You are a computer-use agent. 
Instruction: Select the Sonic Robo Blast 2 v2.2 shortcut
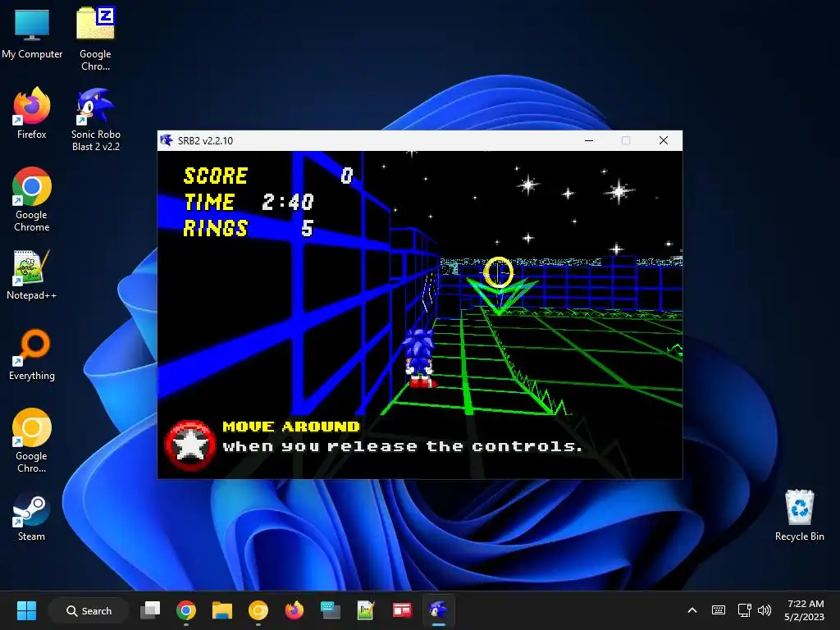coord(95,120)
